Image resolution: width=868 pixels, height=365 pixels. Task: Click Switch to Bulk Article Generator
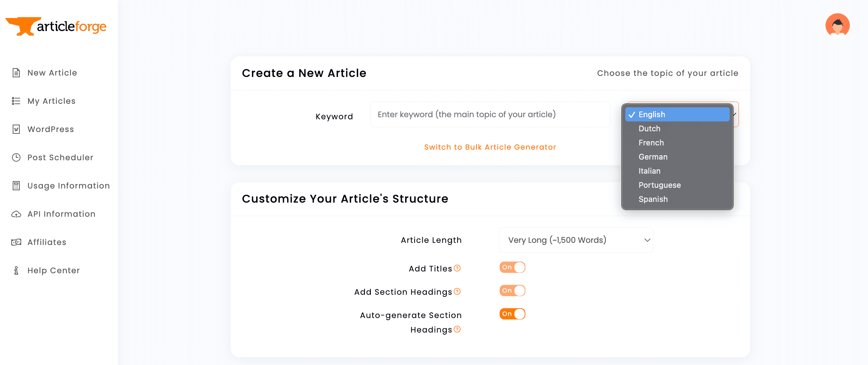[490, 147]
